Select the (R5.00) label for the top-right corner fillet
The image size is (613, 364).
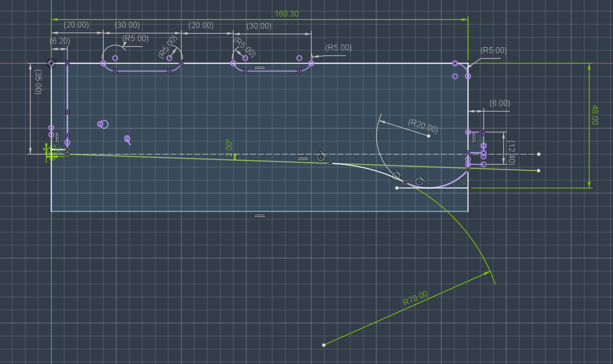tap(493, 50)
